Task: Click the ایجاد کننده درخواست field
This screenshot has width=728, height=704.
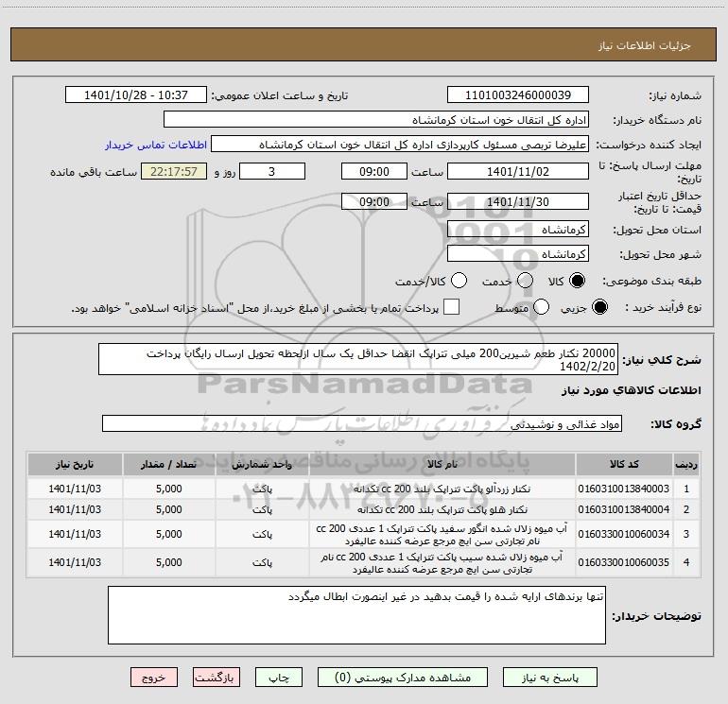Action: (400, 145)
